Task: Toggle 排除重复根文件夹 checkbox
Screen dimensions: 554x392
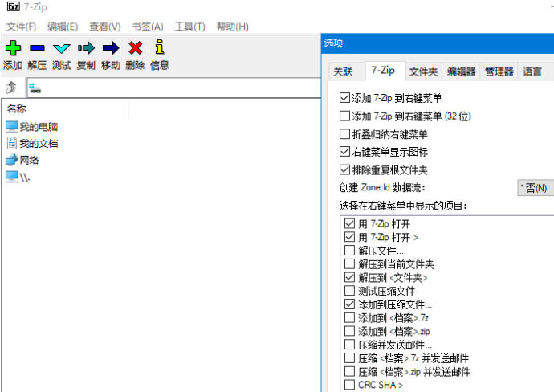Action: tap(344, 169)
